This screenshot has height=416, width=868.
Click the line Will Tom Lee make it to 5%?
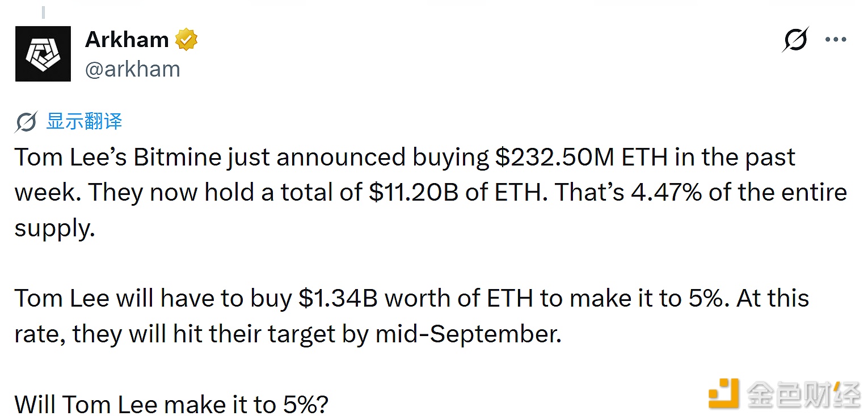[x=171, y=405]
